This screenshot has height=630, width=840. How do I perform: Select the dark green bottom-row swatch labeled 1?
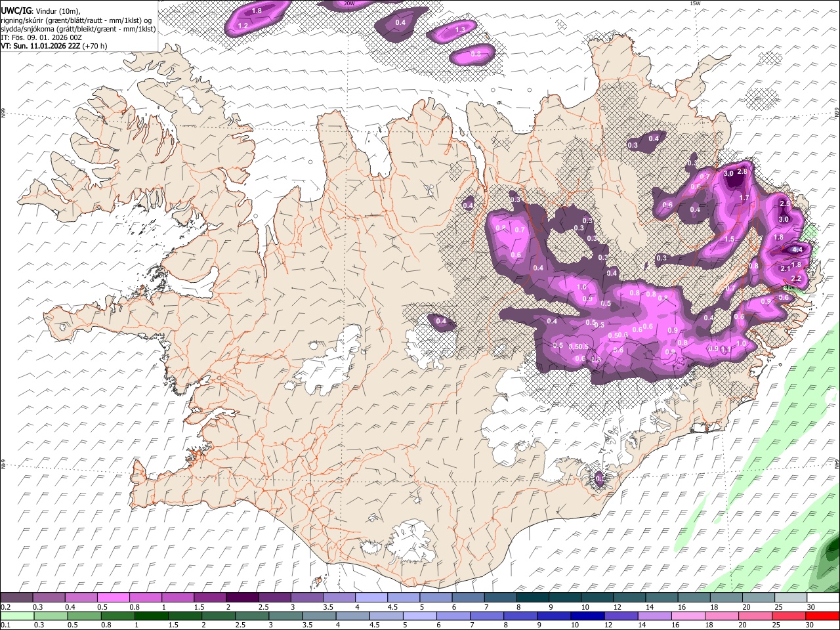click(151, 616)
